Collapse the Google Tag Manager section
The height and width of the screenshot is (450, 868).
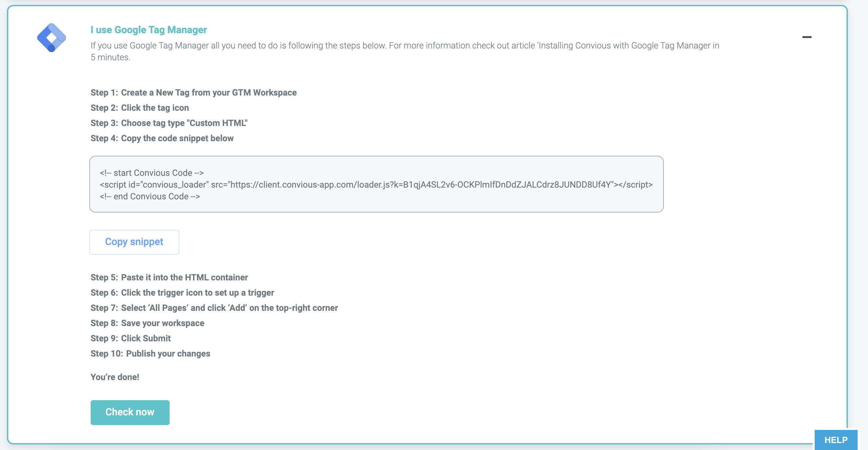click(806, 37)
